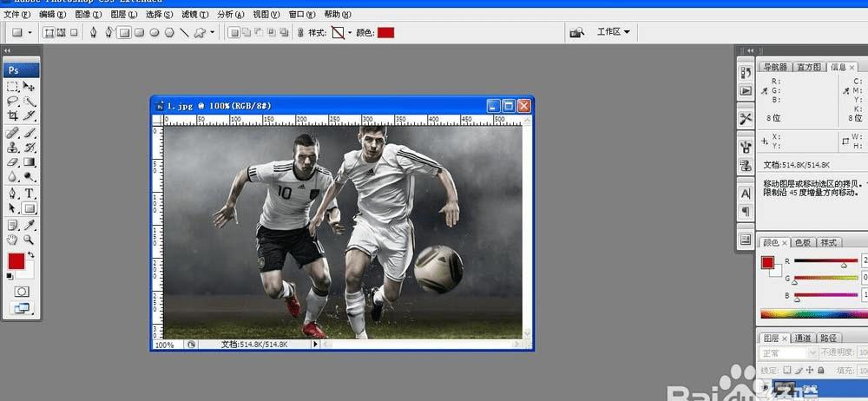This screenshot has width=868, height=401.
Task: Open geometry options dropdown arrow
Action: [212, 33]
